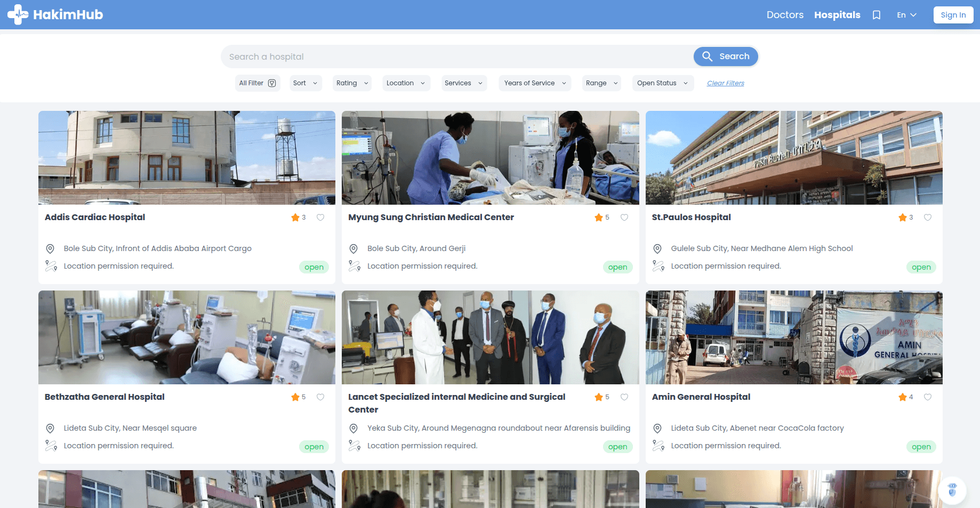Viewport: 980px width, 508px height.
Task: Click the Search button
Action: click(x=726, y=57)
